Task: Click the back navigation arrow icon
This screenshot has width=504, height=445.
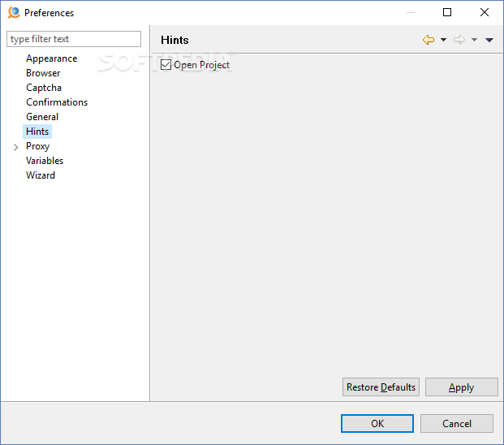Action: tap(429, 40)
